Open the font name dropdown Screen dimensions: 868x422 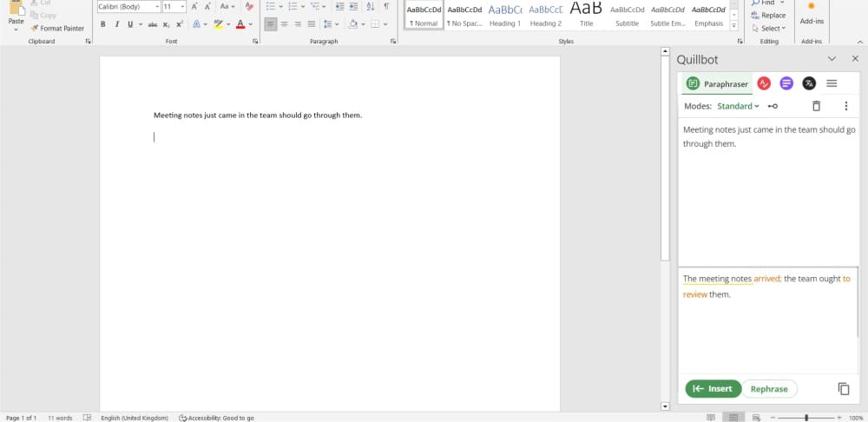157,7
